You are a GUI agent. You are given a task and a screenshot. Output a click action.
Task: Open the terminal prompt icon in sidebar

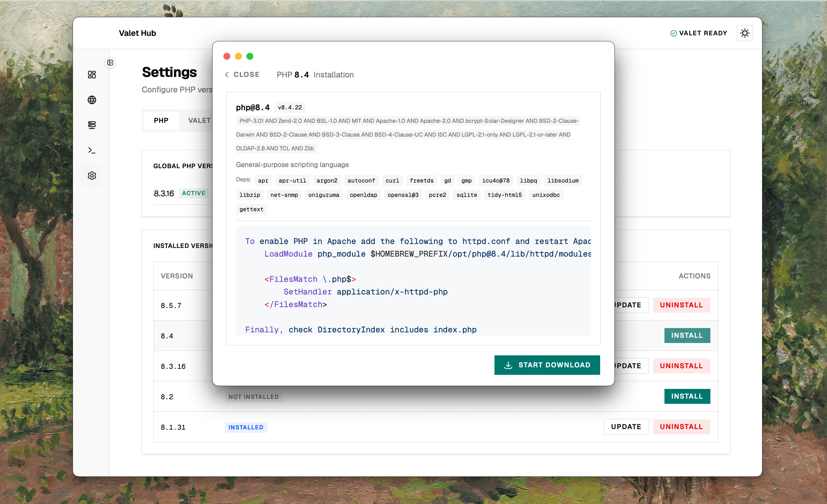tap(92, 150)
